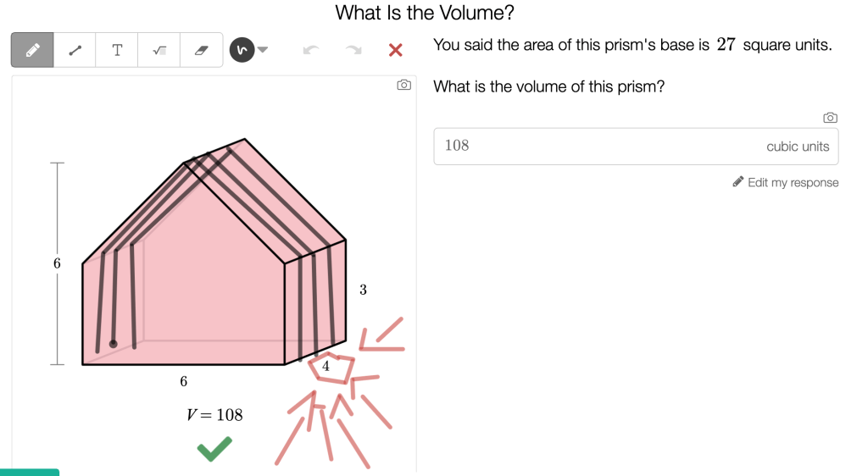Viewport: 868px width, 476px height.
Task: Click the redo arrow
Action: [x=353, y=50]
